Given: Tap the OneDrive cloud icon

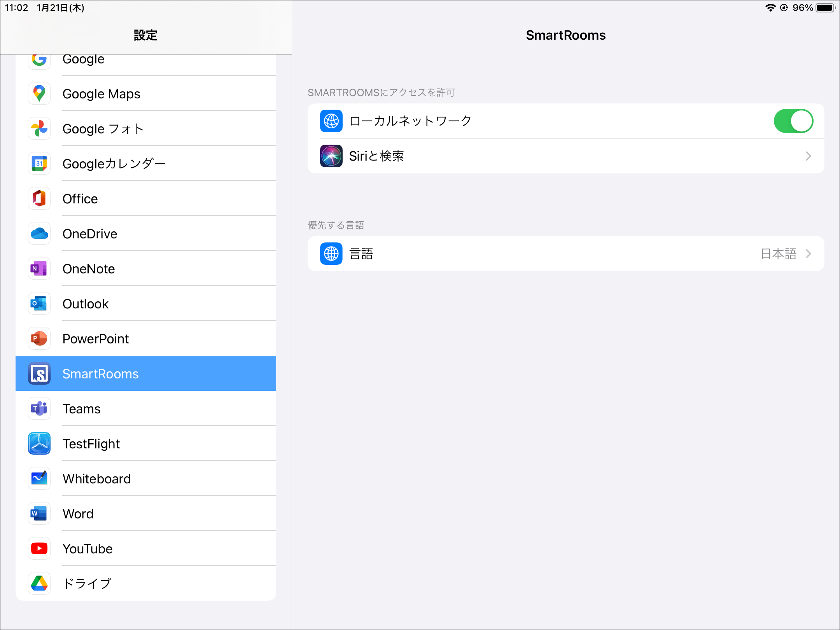Looking at the screenshot, I should [x=39, y=234].
